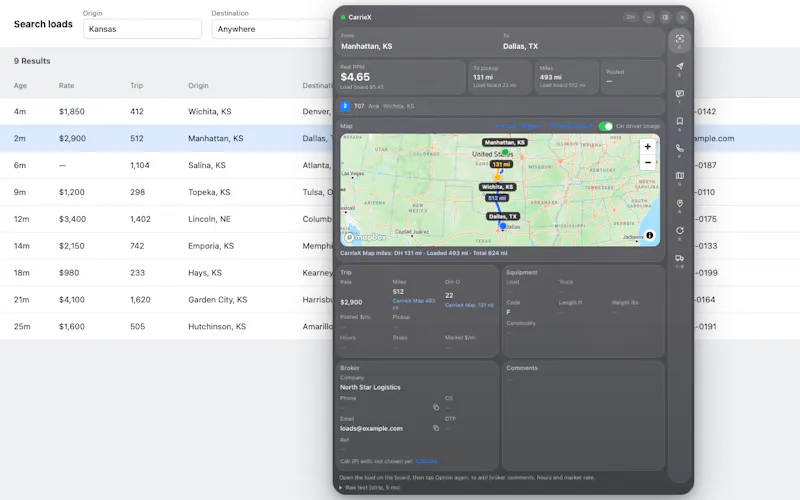Click the To pickup 131 mi card

point(500,78)
